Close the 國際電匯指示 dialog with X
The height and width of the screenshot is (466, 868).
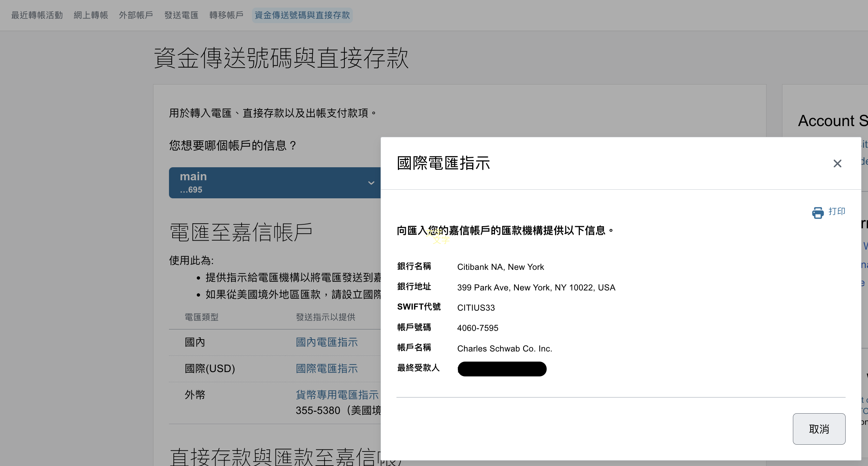(x=837, y=164)
